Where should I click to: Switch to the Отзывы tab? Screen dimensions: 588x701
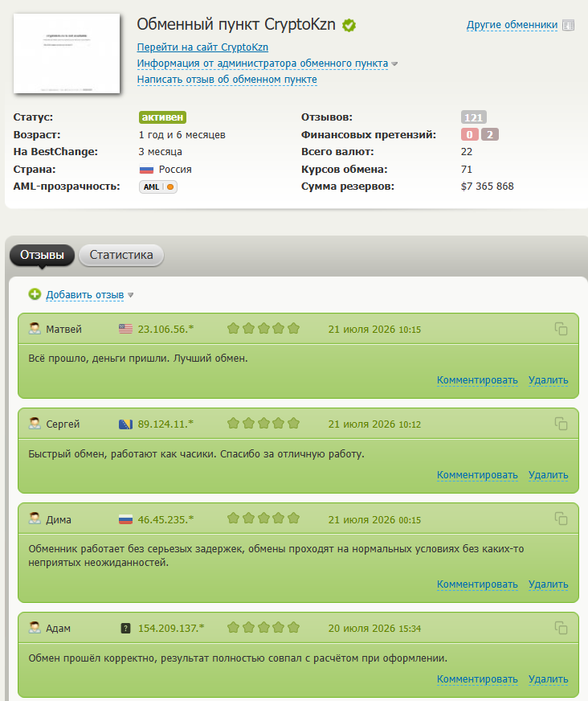point(42,255)
